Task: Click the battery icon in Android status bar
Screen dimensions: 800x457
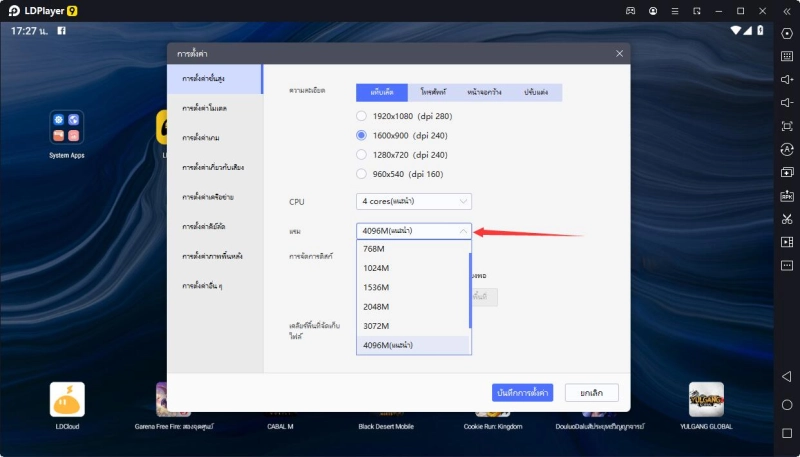Action: (x=760, y=30)
